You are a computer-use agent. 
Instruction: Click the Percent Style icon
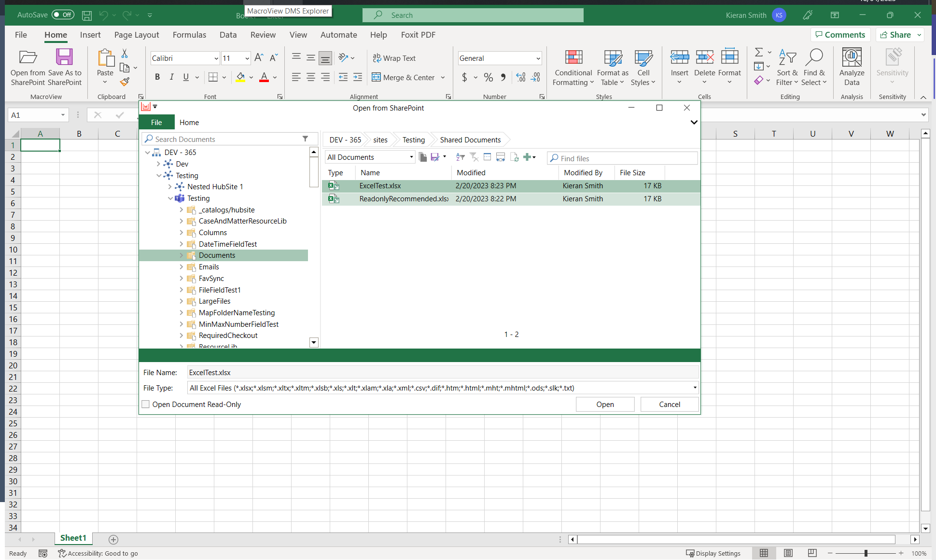pos(489,77)
